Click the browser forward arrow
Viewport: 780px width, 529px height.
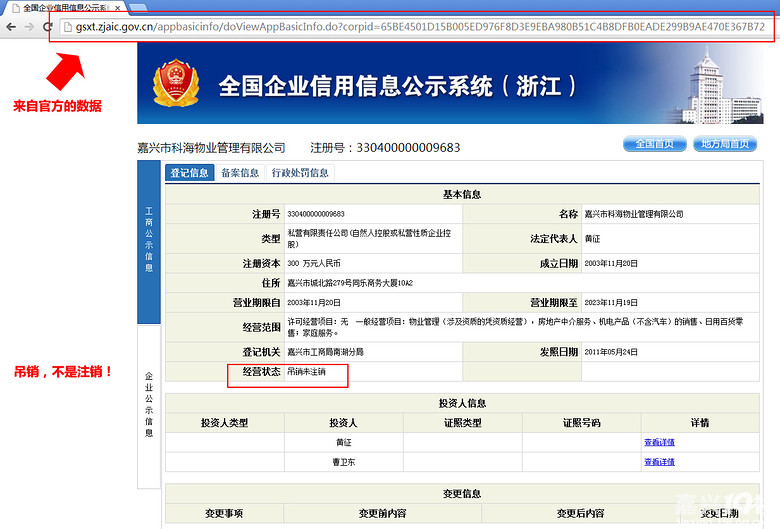point(29,26)
